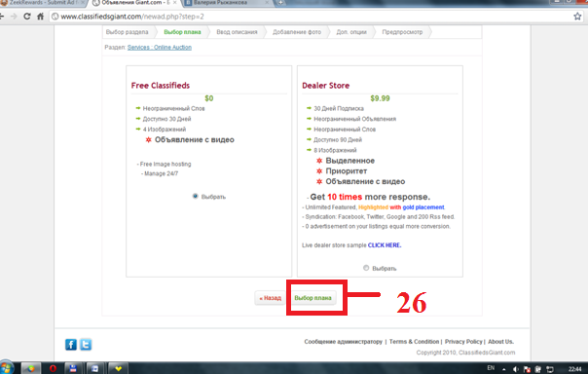Open the Twitter icon in the footer
The image size is (588, 374).
(86, 345)
